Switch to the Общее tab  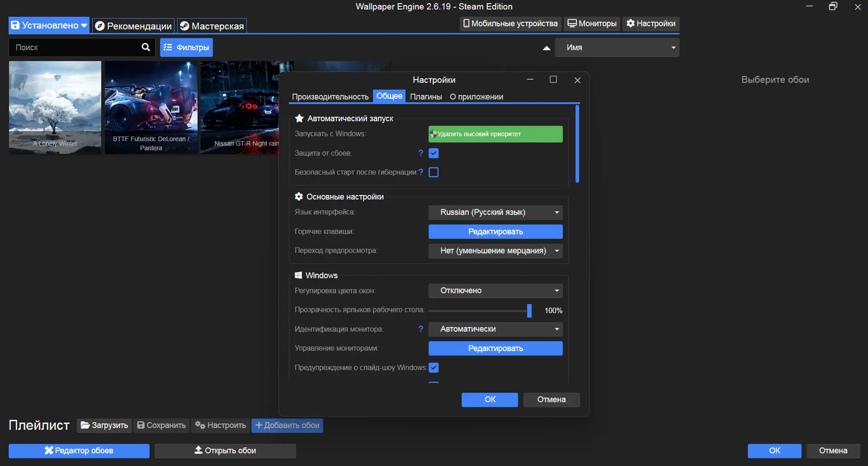pos(389,96)
